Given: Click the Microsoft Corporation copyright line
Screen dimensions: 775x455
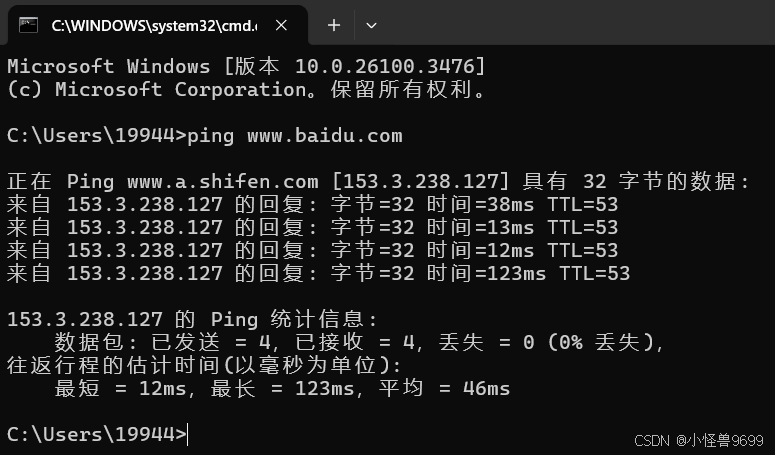Looking at the screenshot, I should pyautogui.click(x=246, y=89).
